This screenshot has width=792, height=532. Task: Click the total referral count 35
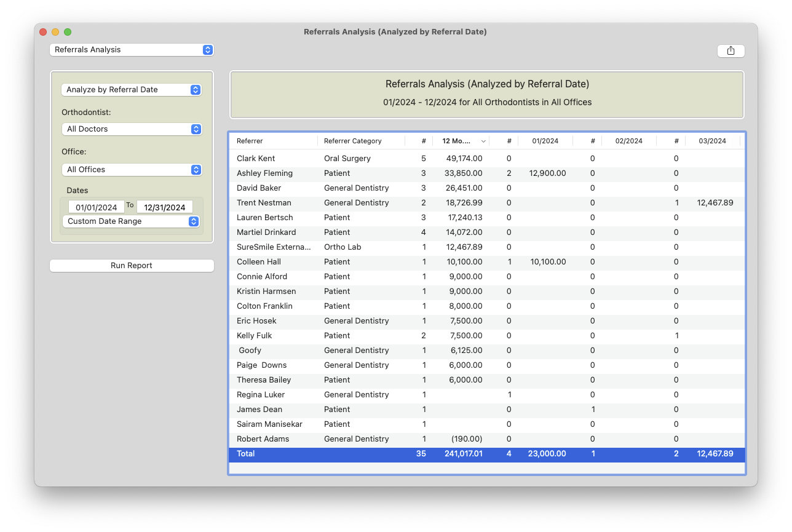tap(421, 454)
